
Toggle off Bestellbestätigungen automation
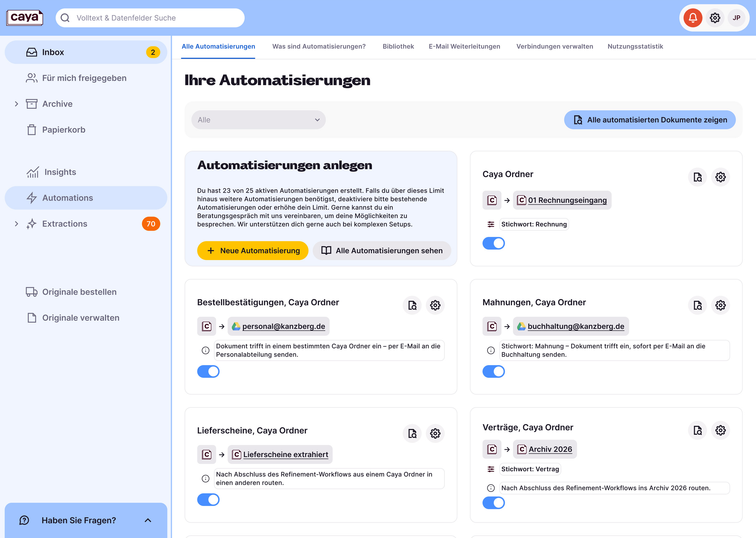[208, 371]
